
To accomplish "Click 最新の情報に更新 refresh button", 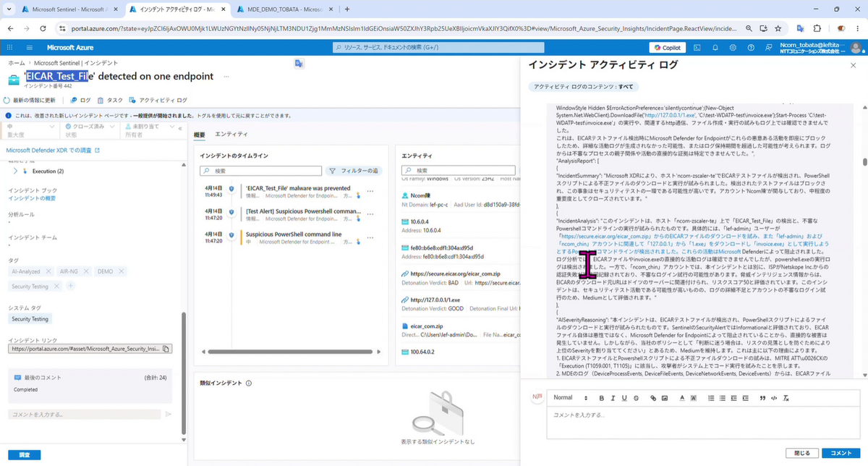I will click(30, 100).
